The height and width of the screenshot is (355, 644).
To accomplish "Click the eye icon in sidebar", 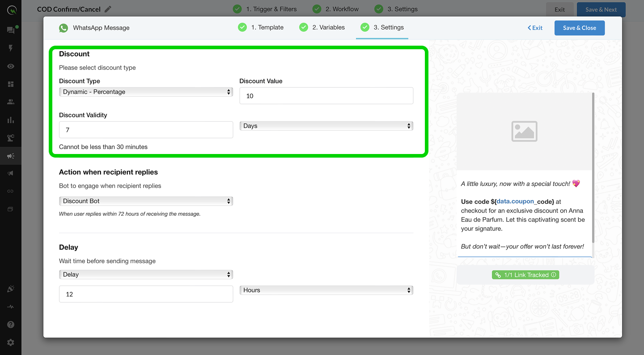I will [11, 66].
